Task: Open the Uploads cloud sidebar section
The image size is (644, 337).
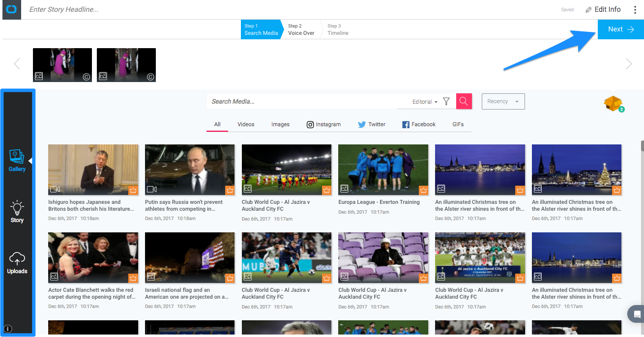Action: tap(17, 263)
